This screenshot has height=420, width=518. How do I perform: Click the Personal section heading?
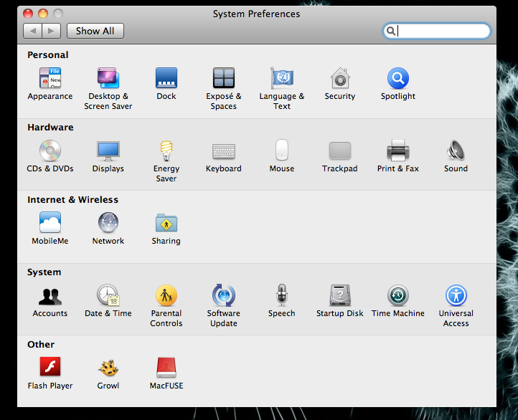(48, 54)
